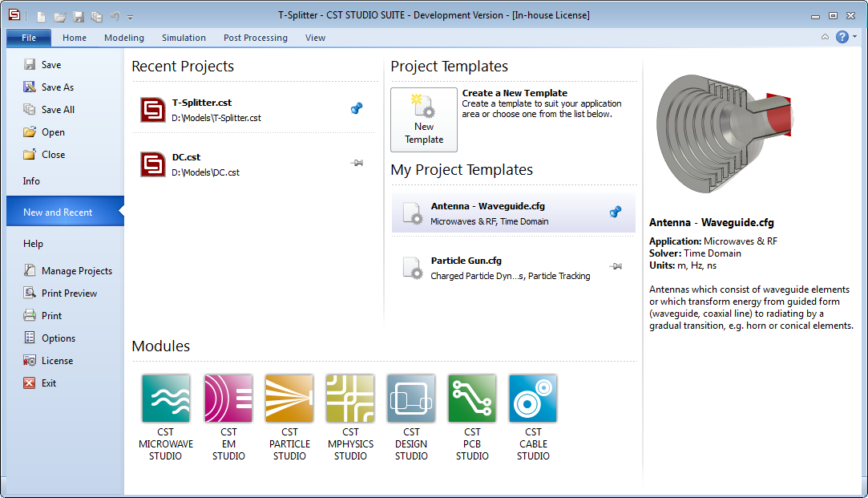Image resolution: width=868 pixels, height=498 pixels.
Task: Pin DC.cst to recent projects
Action: coord(357,163)
